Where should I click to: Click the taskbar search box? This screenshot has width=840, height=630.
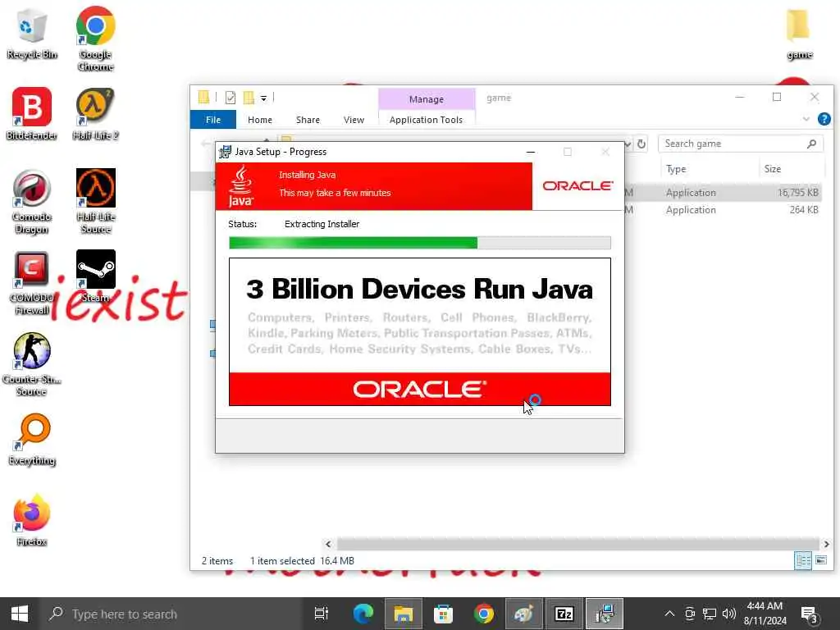tap(171, 614)
